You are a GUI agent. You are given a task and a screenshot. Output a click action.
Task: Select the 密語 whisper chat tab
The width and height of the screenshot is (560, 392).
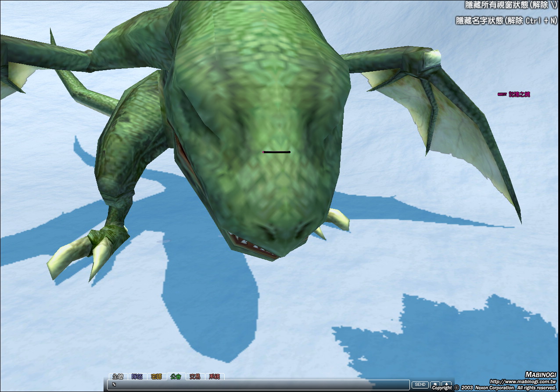point(156,377)
